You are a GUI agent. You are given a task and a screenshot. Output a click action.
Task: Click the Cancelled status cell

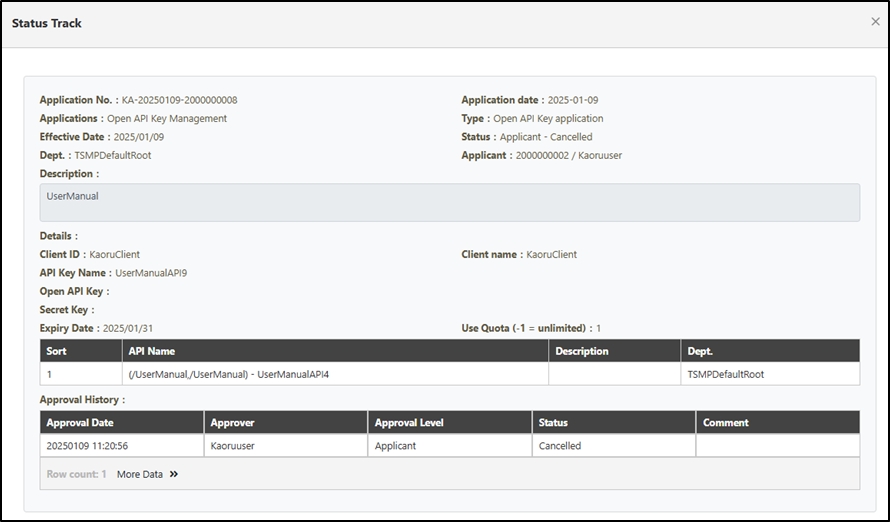point(560,446)
